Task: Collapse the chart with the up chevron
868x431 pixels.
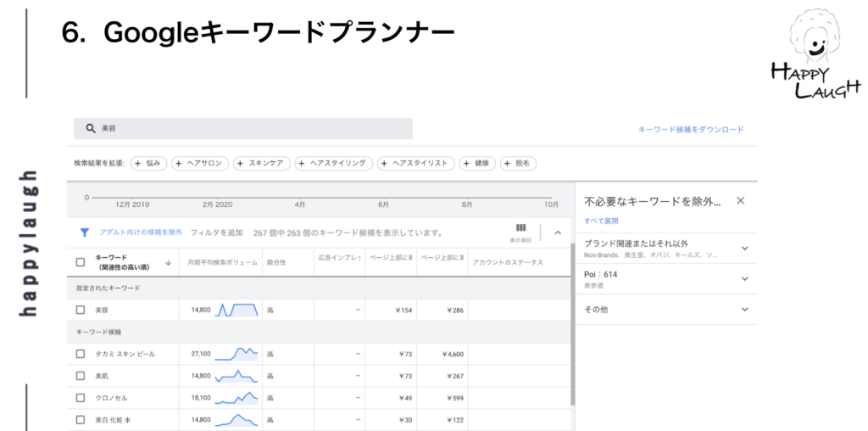Action: tap(558, 232)
